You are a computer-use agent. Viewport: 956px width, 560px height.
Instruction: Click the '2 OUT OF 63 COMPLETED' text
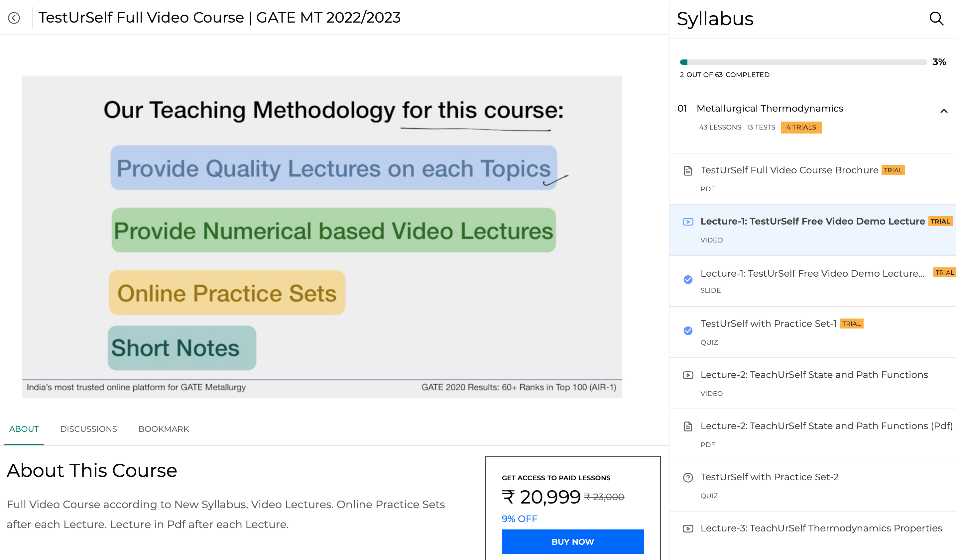[725, 75]
